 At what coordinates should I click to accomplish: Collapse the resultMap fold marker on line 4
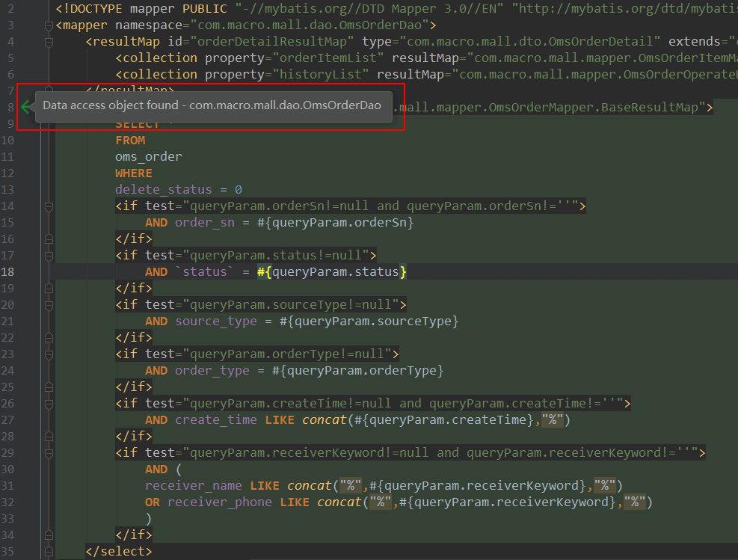coord(49,42)
